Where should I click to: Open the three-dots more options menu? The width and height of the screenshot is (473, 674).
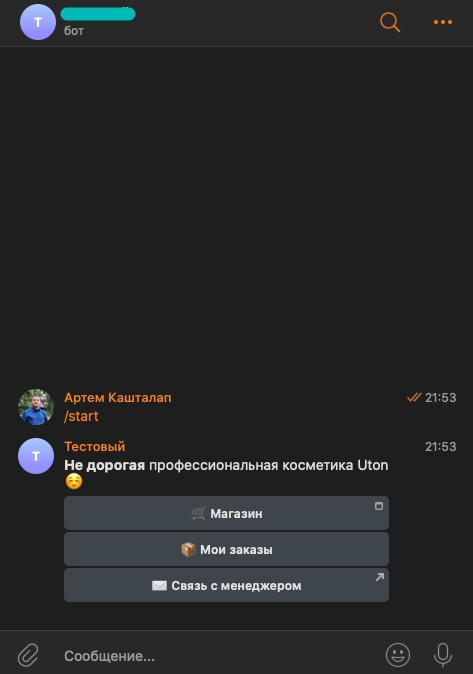click(x=443, y=22)
